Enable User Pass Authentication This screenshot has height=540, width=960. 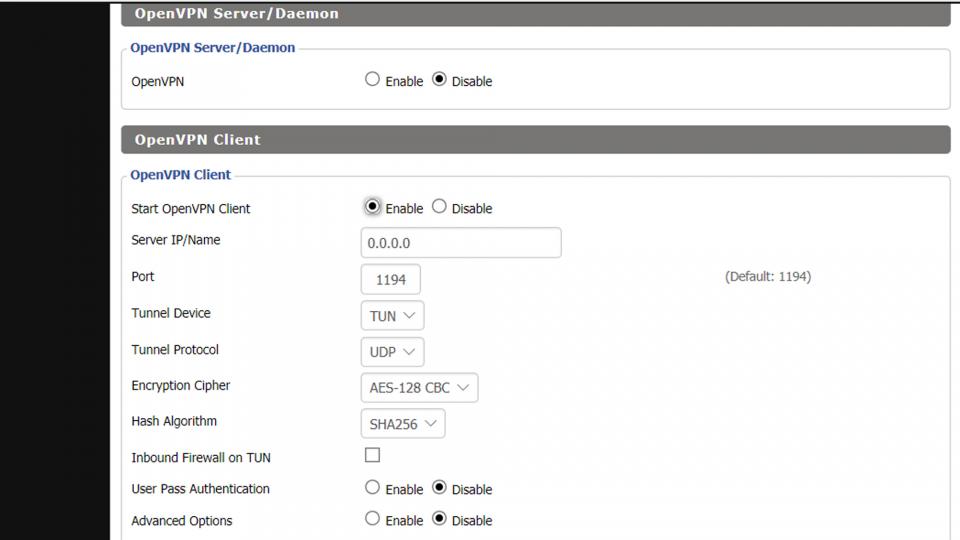pos(372,488)
